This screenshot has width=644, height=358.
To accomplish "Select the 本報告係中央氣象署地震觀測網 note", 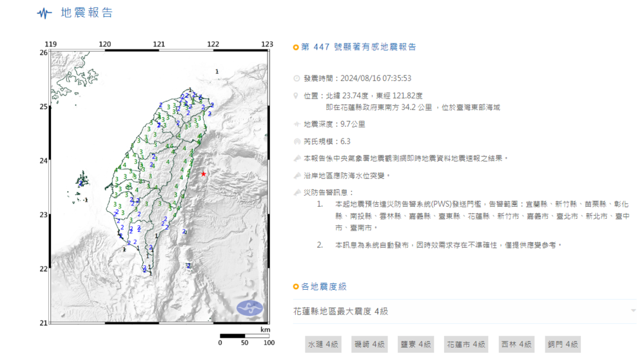I will 405,158.
